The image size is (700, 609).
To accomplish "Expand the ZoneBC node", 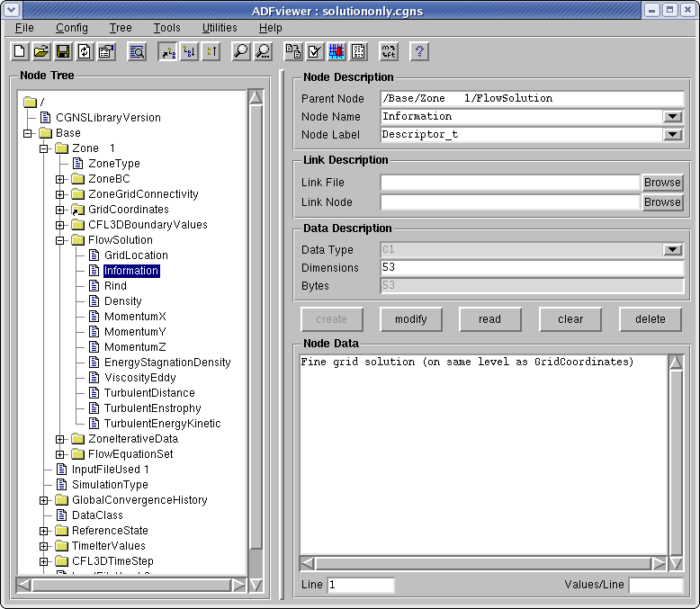I will (x=59, y=179).
